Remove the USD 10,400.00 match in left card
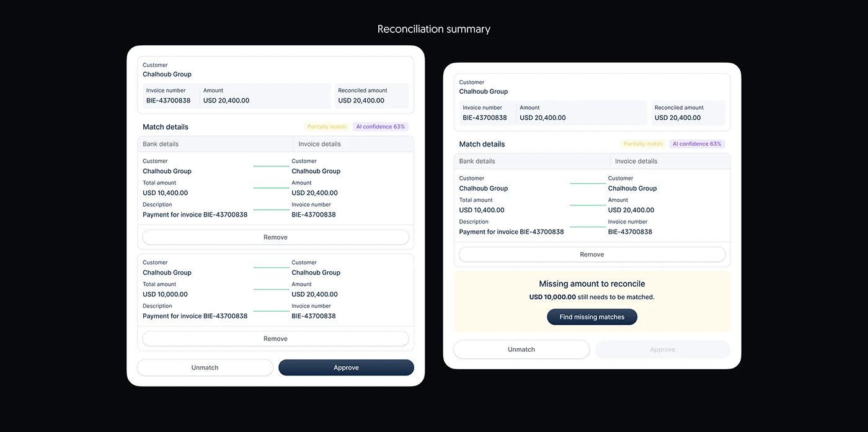The height and width of the screenshot is (432, 868). 275,237
